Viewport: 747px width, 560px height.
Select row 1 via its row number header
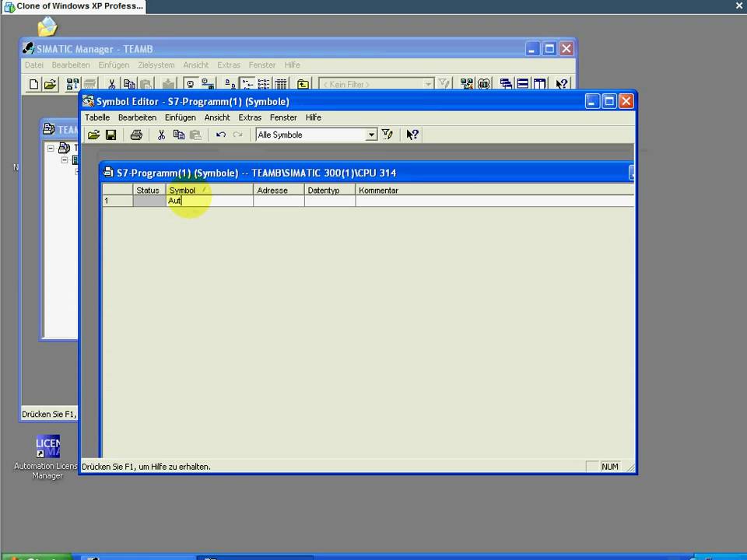point(117,201)
